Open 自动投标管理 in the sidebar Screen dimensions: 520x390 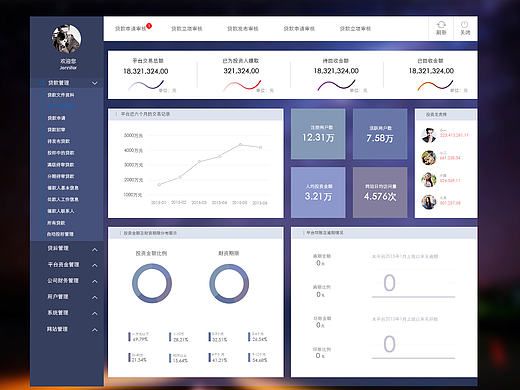coord(60,234)
